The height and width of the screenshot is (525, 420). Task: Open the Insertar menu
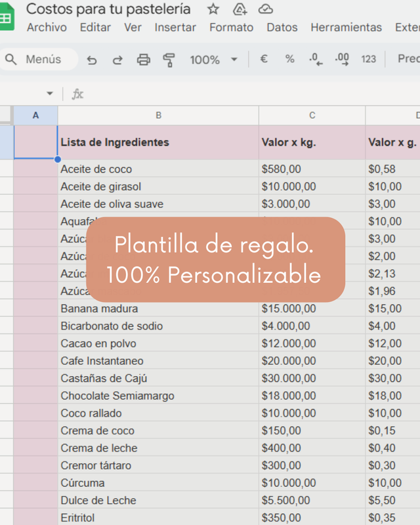pyautogui.click(x=175, y=28)
